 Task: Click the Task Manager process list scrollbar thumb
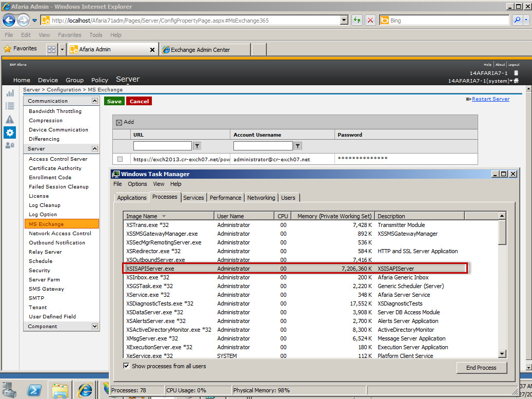(x=502, y=232)
